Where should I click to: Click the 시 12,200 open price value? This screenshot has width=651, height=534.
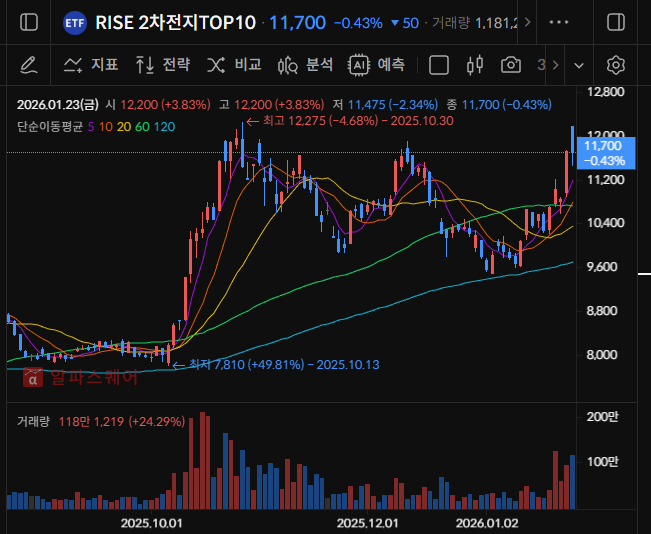coord(158,105)
